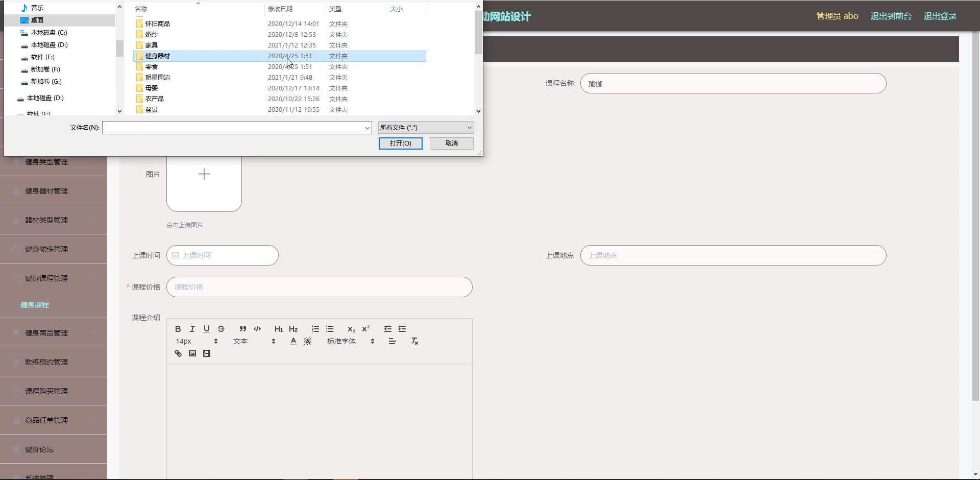
Task: Select 新加卷 (F:) drive in navigation pane
Action: [45, 69]
